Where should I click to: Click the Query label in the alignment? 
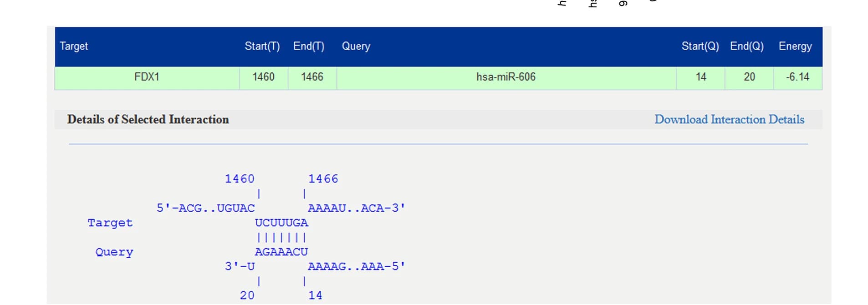pos(114,252)
